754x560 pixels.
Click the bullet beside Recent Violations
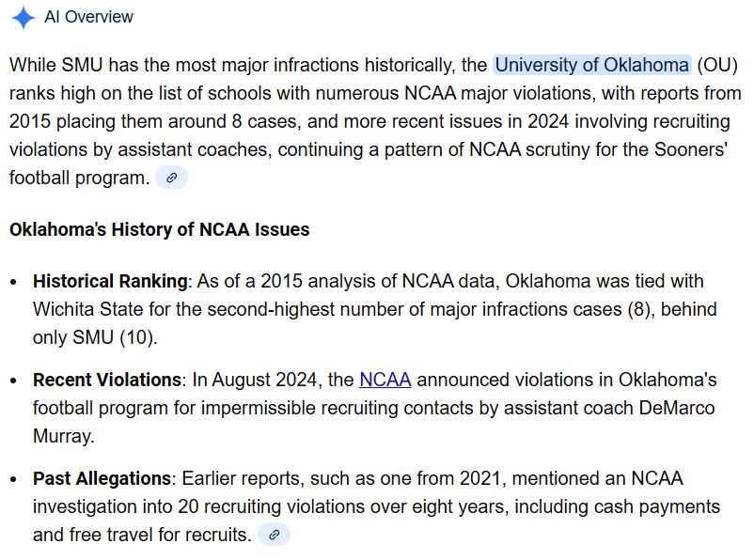pyautogui.click(x=14, y=381)
